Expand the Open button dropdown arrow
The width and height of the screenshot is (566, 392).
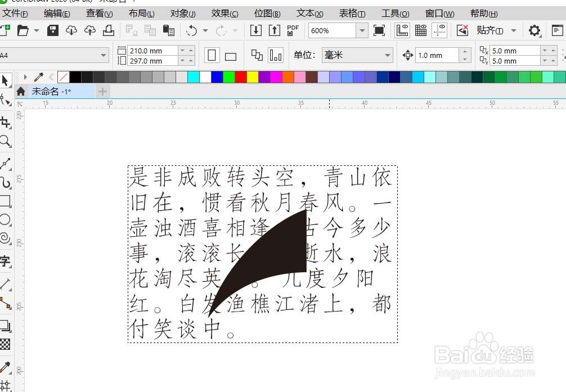click(37, 31)
